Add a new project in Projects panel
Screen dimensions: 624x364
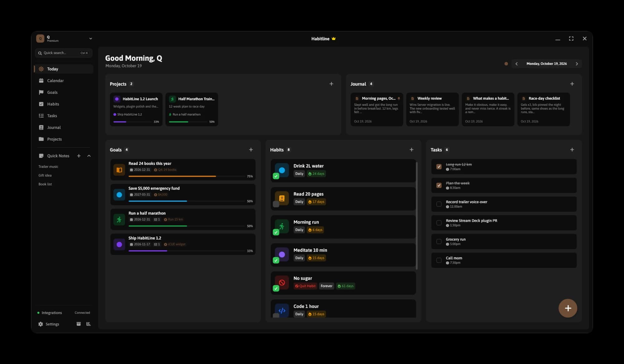click(x=331, y=84)
